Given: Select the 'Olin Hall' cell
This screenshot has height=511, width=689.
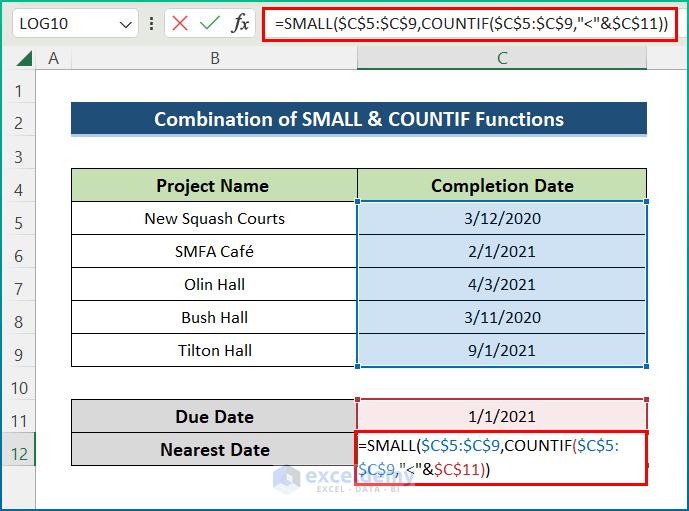Looking at the screenshot, I should coord(214,284).
